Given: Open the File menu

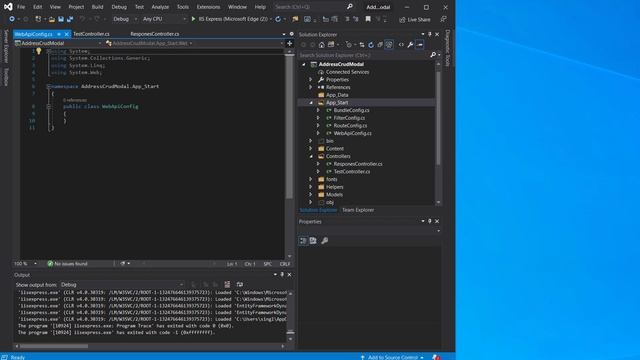Looking at the screenshot, I should [x=21, y=7].
